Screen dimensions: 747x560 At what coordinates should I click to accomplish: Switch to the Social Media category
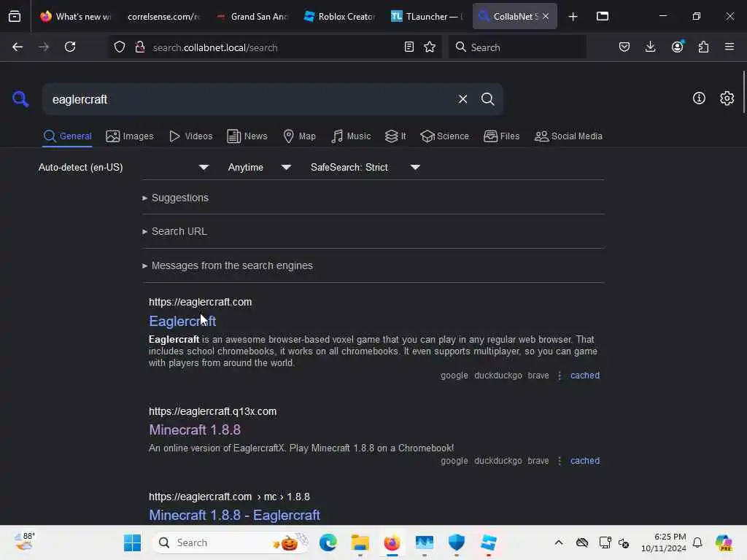(568, 136)
